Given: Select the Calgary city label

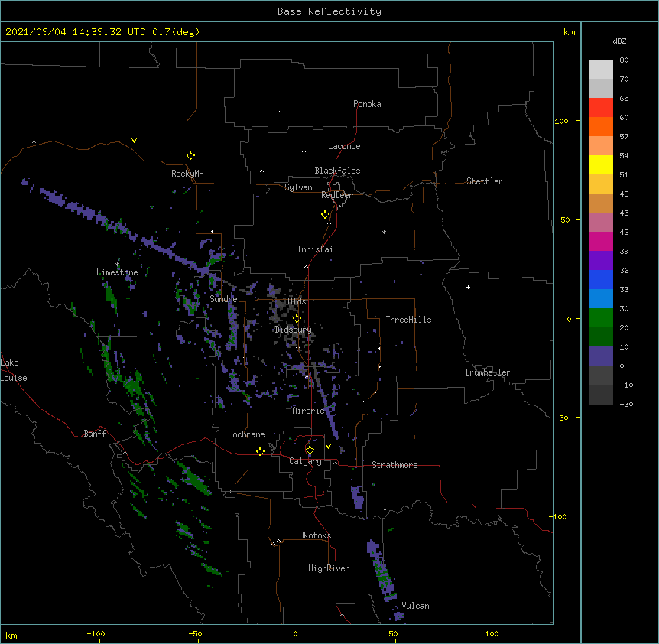Looking at the screenshot, I should (x=305, y=461).
